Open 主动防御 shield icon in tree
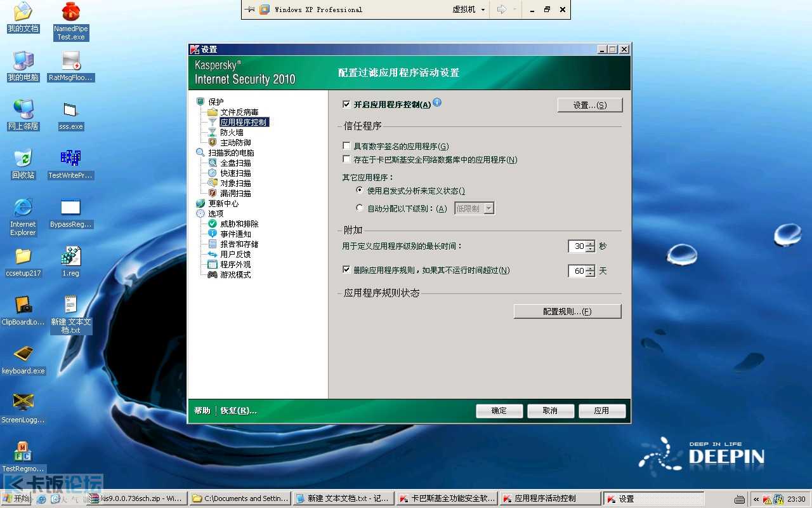 213,142
